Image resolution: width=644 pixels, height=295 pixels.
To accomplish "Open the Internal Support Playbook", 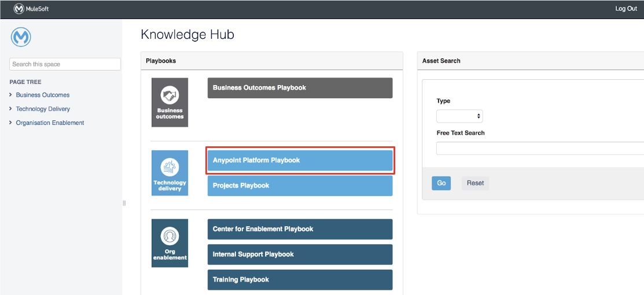I will point(300,255).
